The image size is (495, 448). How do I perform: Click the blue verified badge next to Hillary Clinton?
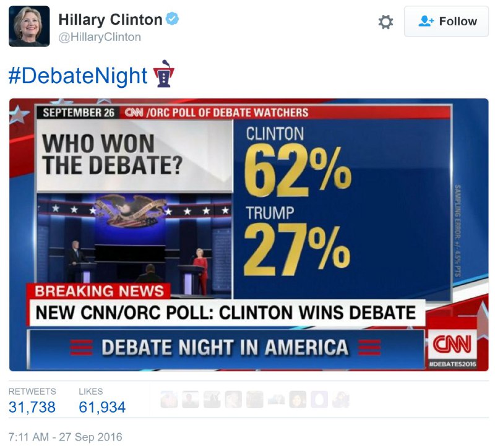click(x=171, y=19)
